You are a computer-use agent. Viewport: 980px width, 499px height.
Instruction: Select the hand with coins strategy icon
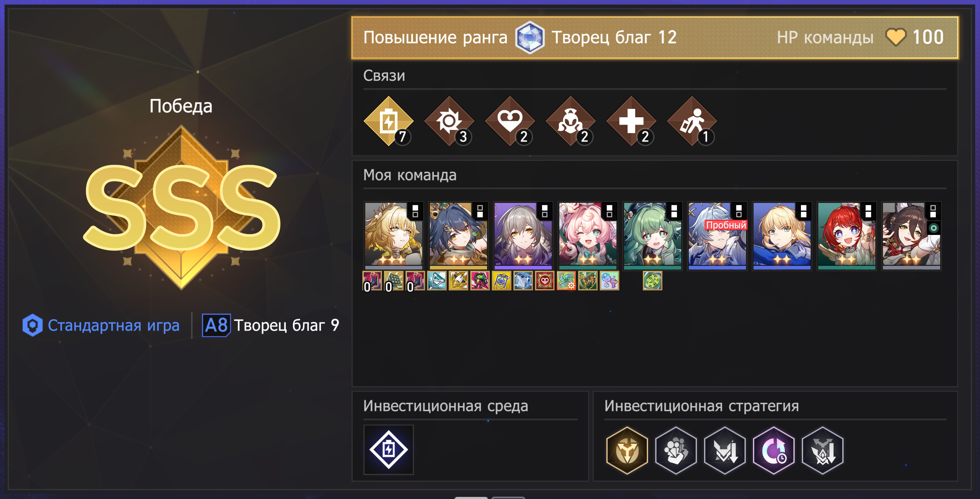tap(676, 450)
